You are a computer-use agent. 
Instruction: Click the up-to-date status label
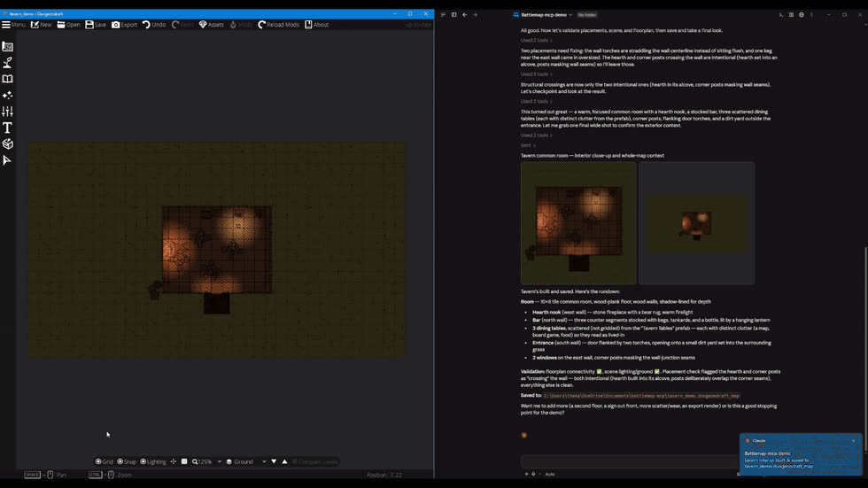[418, 24]
